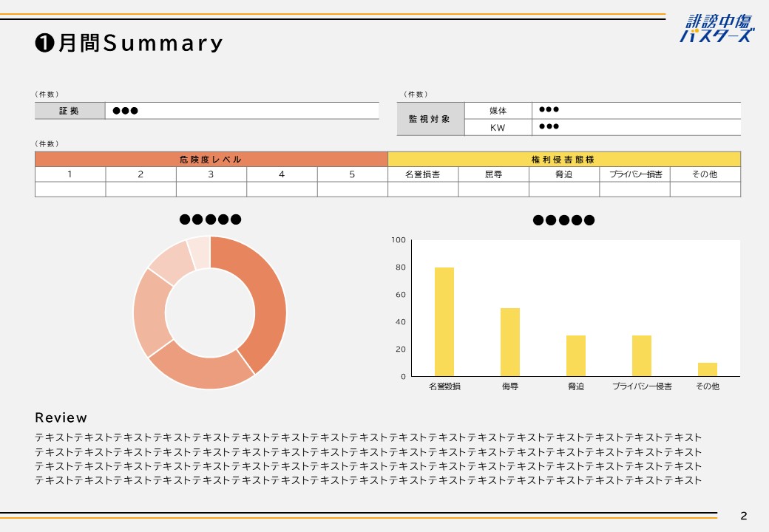This screenshot has height=532, width=769.
Task: Select the 危険度レベル orange table header
Action: 211,160
